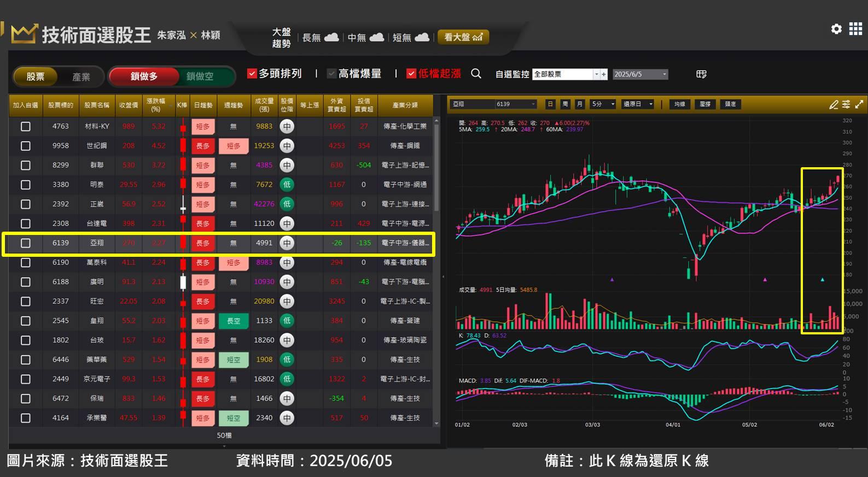Open the apps grid menu icon

[x=855, y=29]
